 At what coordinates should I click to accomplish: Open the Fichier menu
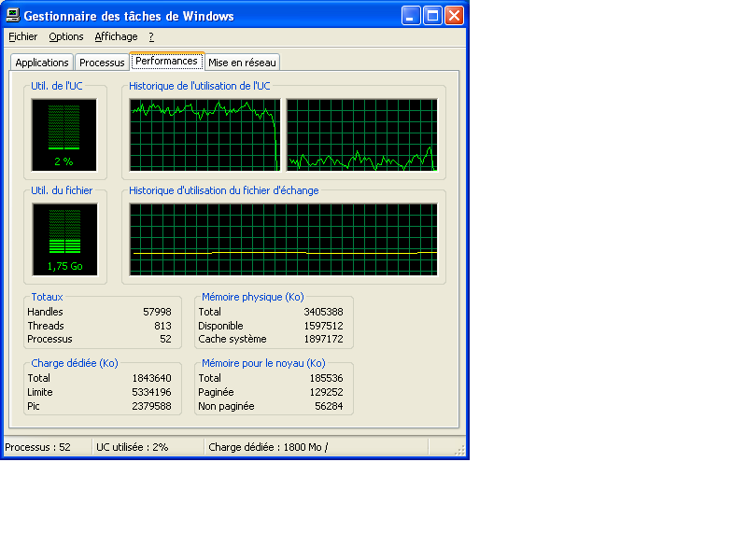point(23,36)
